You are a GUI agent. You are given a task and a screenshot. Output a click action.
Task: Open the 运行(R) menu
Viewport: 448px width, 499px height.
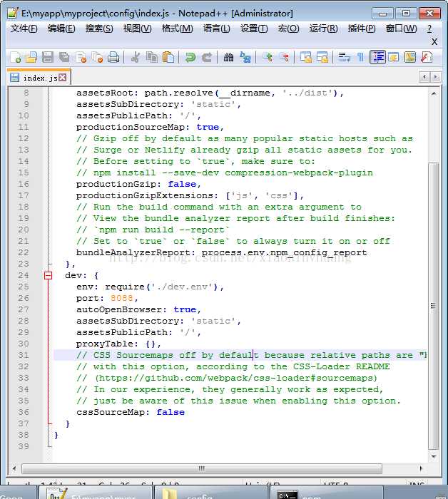point(323,29)
